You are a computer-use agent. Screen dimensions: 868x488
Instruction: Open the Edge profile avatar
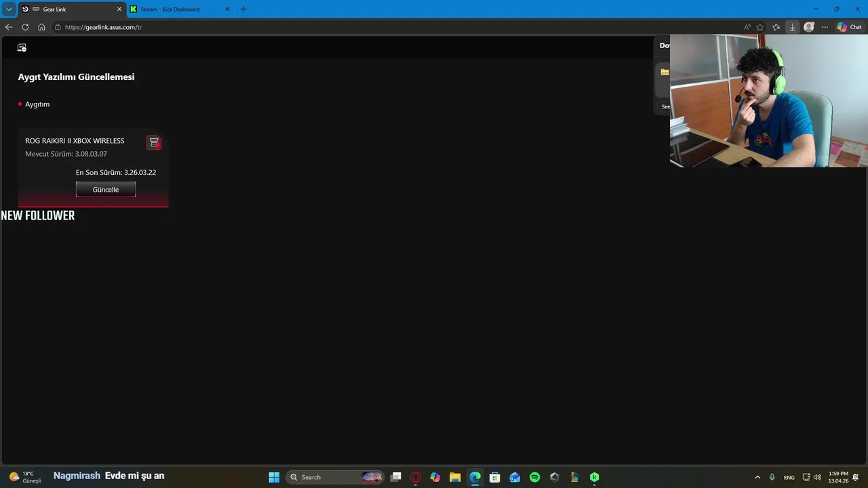tap(808, 27)
